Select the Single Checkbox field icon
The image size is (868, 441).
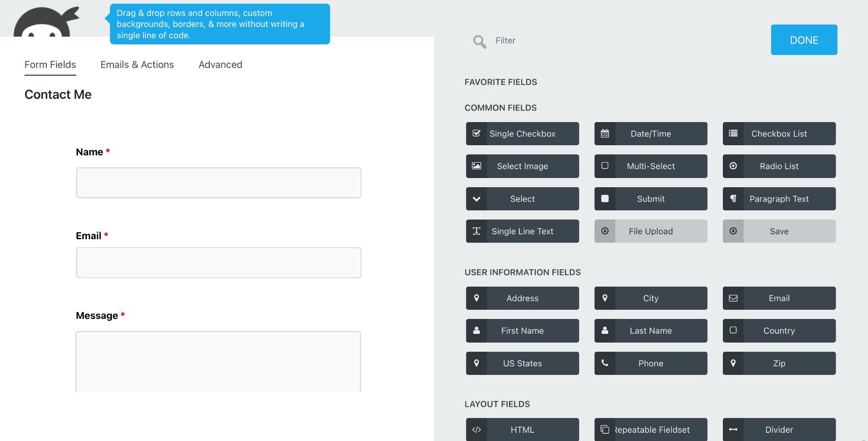click(x=476, y=133)
